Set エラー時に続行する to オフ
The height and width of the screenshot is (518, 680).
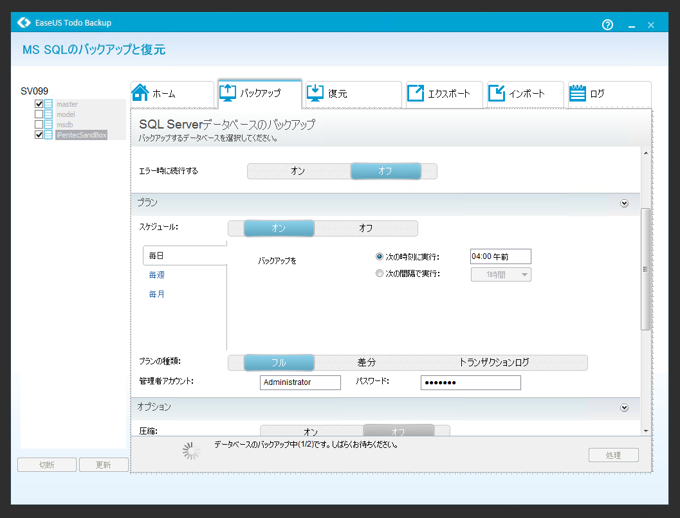click(x=386, y=171)
